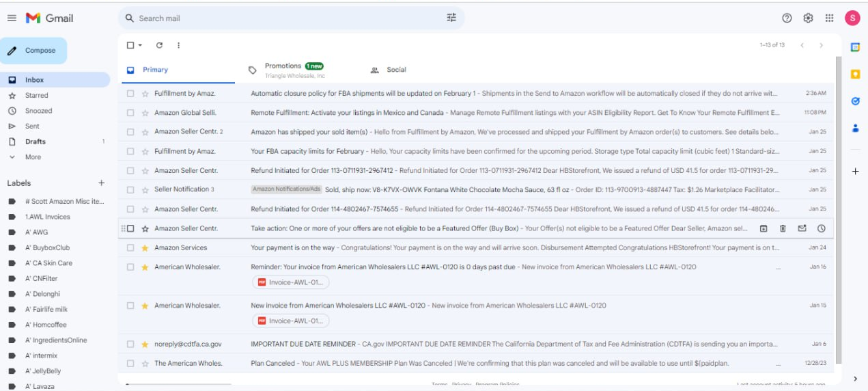Image resolution: width=868 pixels, height=391 pixels.
Task: Archive the 'Take action' Featured Offer email
Action: tap(764, 228)
